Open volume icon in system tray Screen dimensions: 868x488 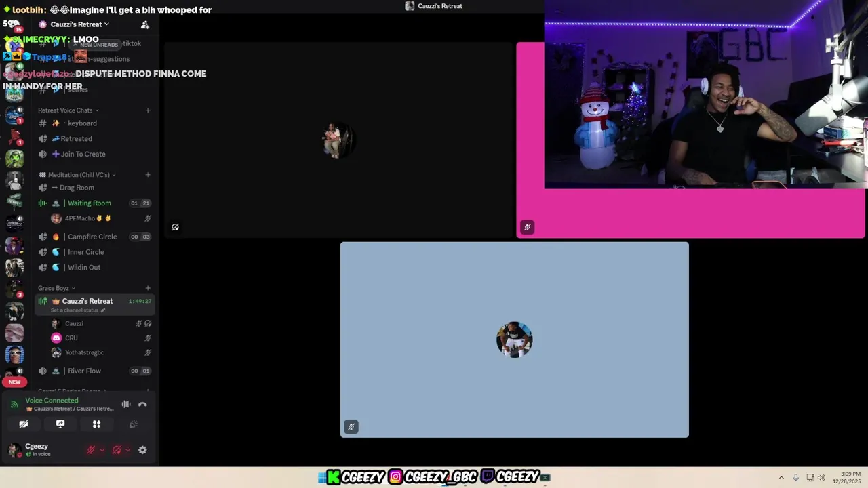pos(821,477)
